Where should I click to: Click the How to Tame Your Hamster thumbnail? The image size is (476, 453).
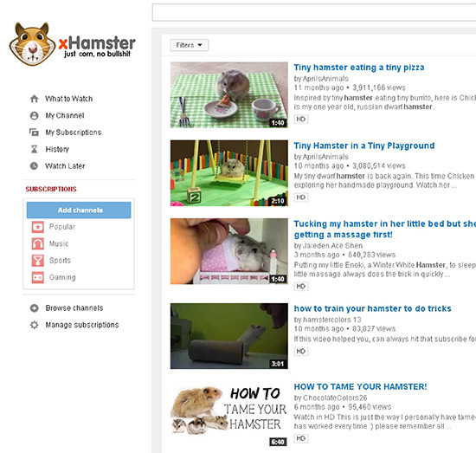228,414
